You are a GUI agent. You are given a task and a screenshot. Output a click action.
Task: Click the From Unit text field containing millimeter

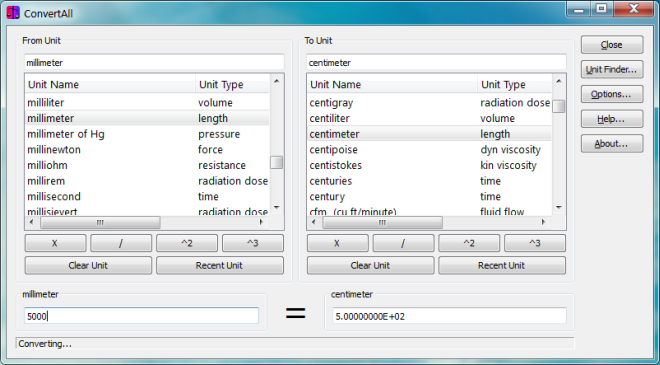pyautogui.click(x=154, y=63)
